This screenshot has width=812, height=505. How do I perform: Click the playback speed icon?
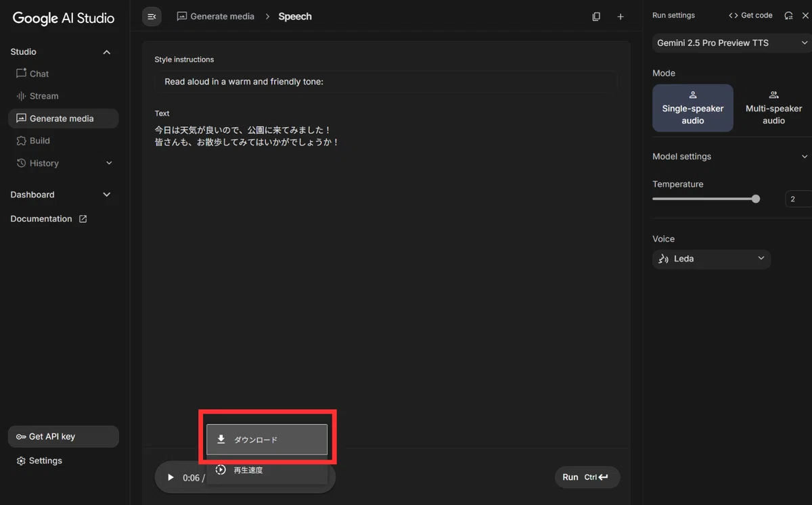tap(221, 470)
